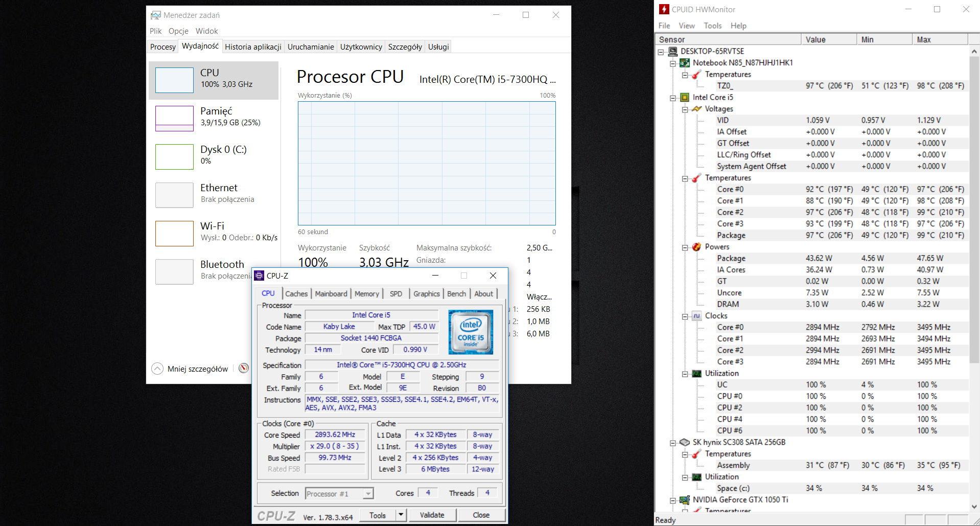This screenshot has width=980, height=526.
Task: Click the CPU-Z title bar app icon
Action: 259,276
